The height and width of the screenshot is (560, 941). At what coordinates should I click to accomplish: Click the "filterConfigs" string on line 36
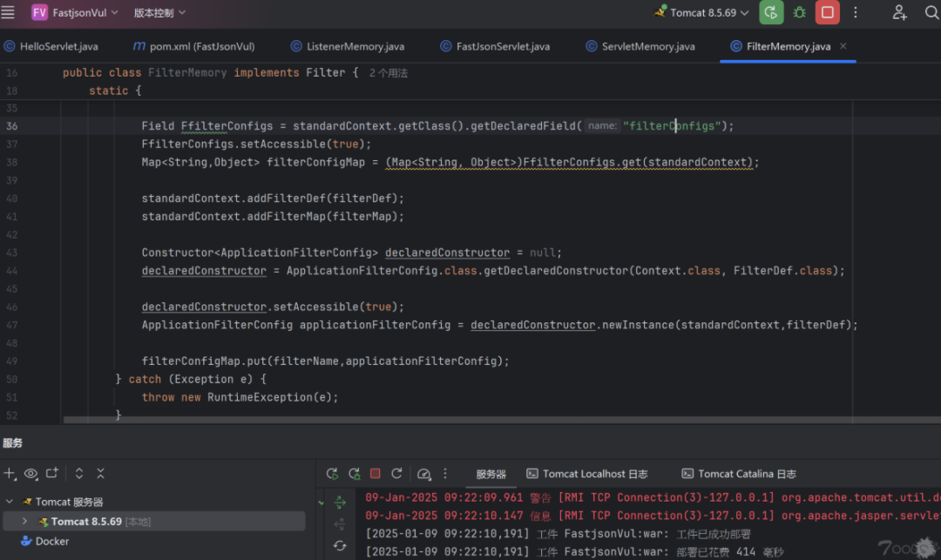point(672,126)
